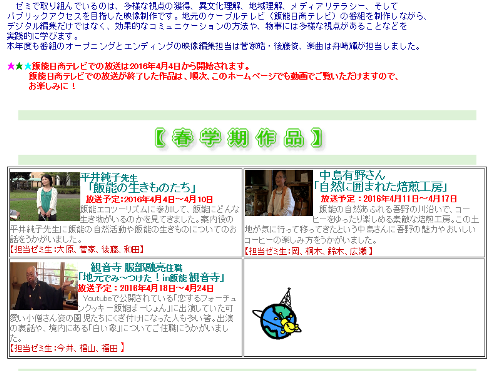Click the description starting 飯能の自然あふれる吾野
Screen dimensions: 500x371
362,224
